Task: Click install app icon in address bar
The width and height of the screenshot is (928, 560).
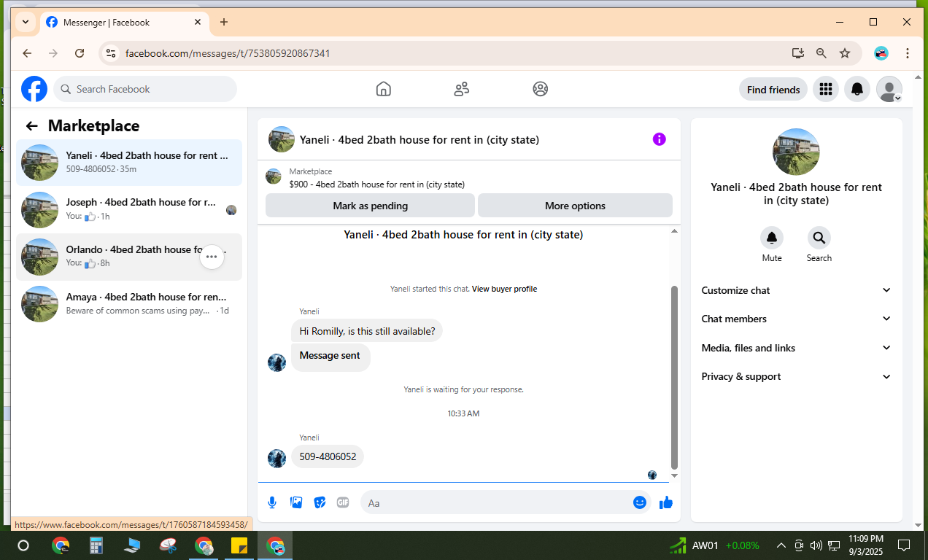Action: (798, 53)
